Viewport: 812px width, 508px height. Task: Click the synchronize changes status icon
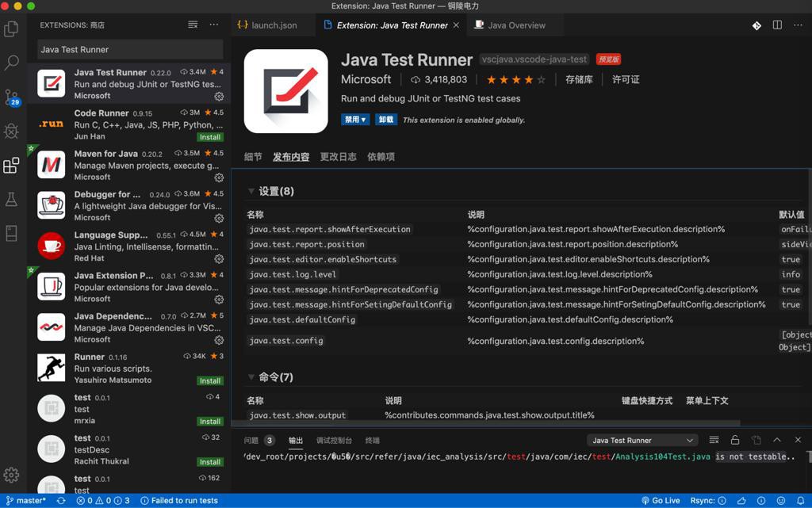point(61,500)
